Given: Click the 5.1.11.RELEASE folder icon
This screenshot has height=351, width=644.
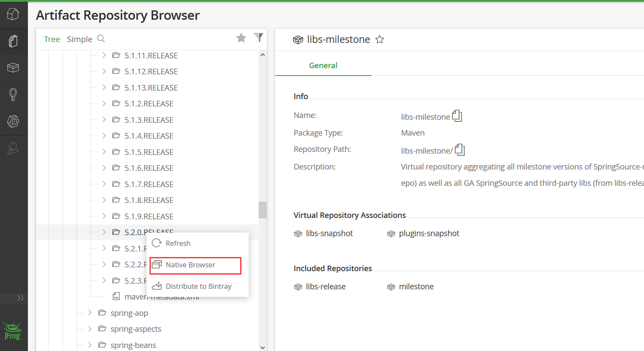Looking at the screenshot, I should coord(116,55).
